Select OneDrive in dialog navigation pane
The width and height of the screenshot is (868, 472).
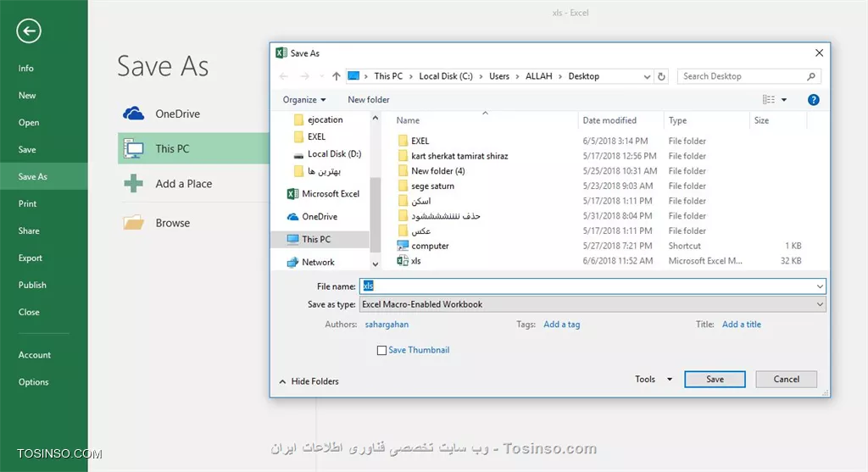coord(312,216)
